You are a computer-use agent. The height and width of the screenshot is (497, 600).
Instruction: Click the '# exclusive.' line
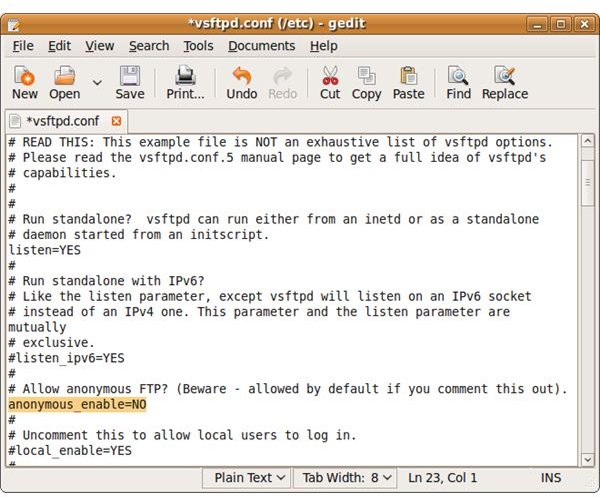point(51,342)
